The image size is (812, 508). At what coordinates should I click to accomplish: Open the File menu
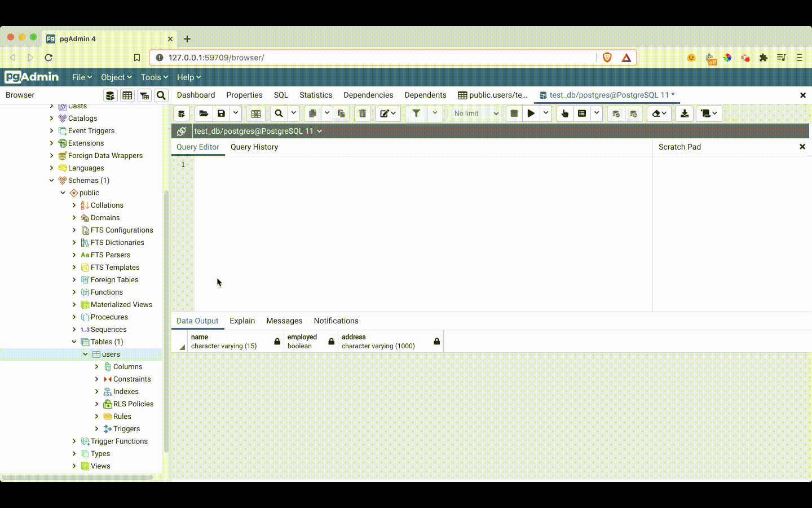point(82,77)
